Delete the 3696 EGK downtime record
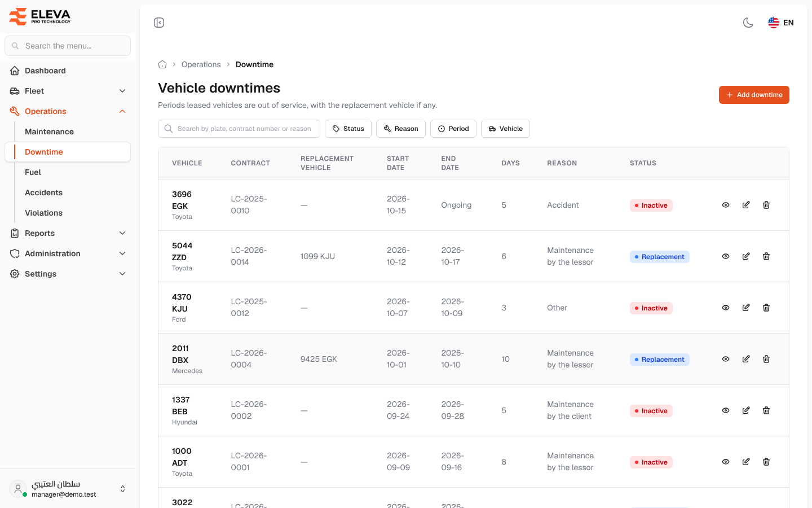The image size is (812, 508). coord(766,205)
